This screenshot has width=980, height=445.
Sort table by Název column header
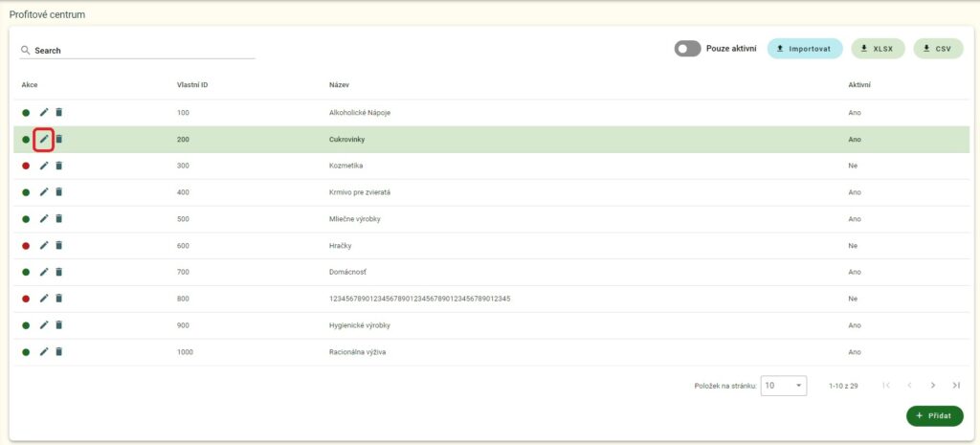click(341, 85)
